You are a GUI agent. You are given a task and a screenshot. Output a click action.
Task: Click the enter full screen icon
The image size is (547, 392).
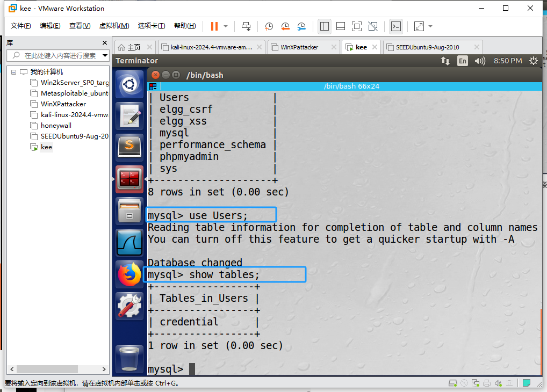(x=357, y=26)
